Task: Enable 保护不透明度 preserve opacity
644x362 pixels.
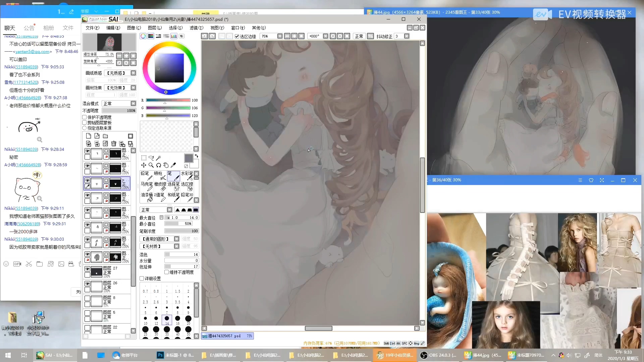Action: coord(85,117)
